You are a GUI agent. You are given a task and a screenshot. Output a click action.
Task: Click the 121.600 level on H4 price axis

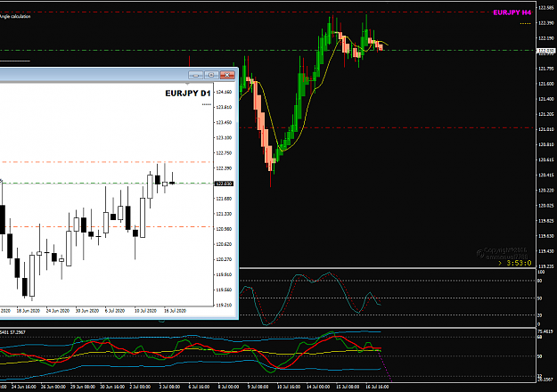546,84
